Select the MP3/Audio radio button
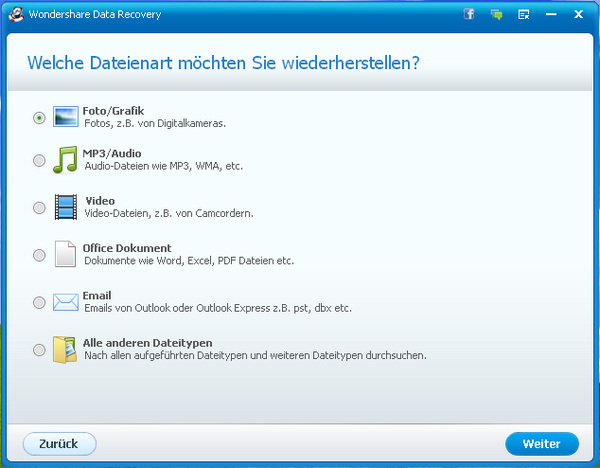The height and width of the screenshot is (468, 600). tap(39, 161)
